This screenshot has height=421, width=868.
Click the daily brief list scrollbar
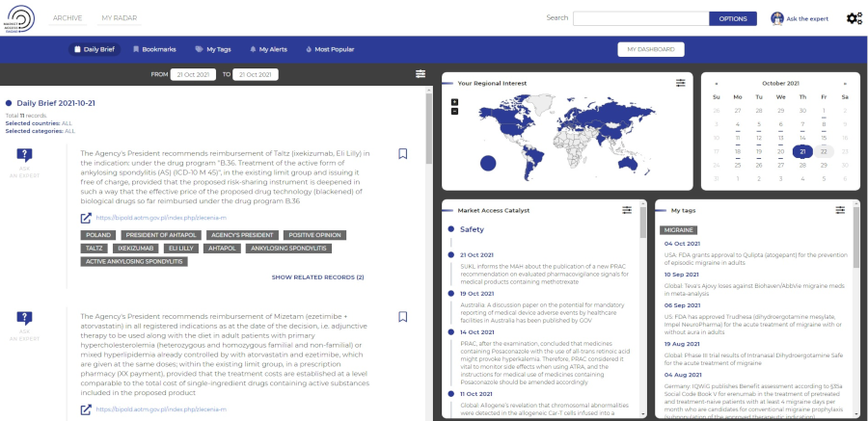(429, 127)
